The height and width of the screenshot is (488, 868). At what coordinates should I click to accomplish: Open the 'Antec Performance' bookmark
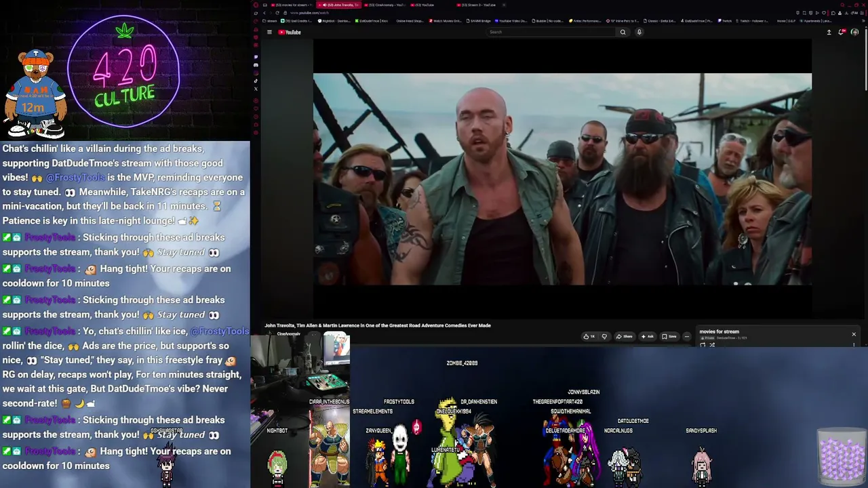[586, 21]
